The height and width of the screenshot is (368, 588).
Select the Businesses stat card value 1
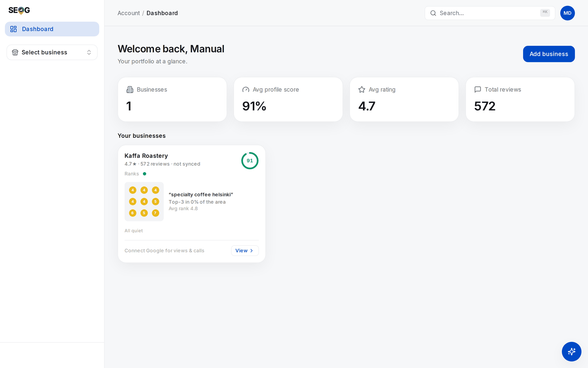tap(129, 106)
